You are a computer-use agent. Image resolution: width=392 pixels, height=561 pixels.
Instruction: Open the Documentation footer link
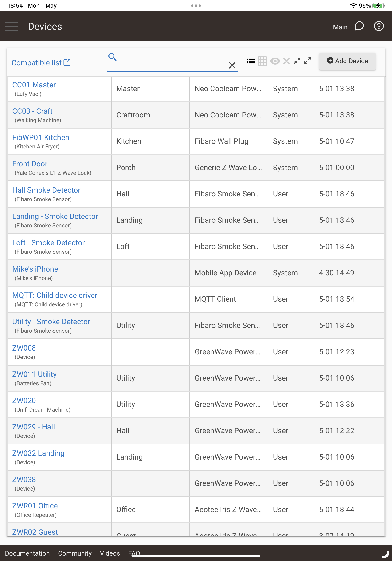[27, 553]
